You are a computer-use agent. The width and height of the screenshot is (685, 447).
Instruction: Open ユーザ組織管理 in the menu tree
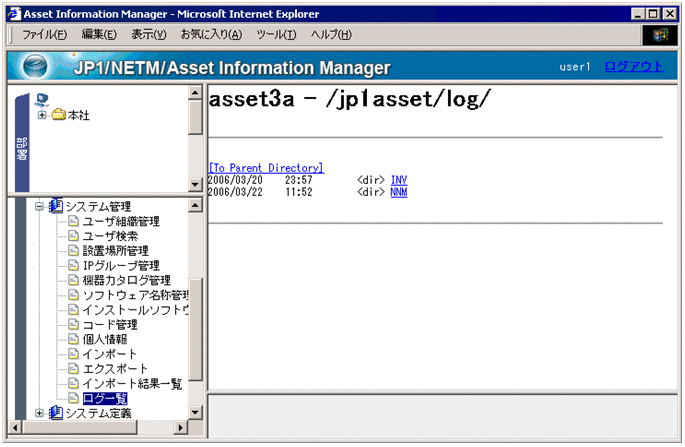[121, 221]
